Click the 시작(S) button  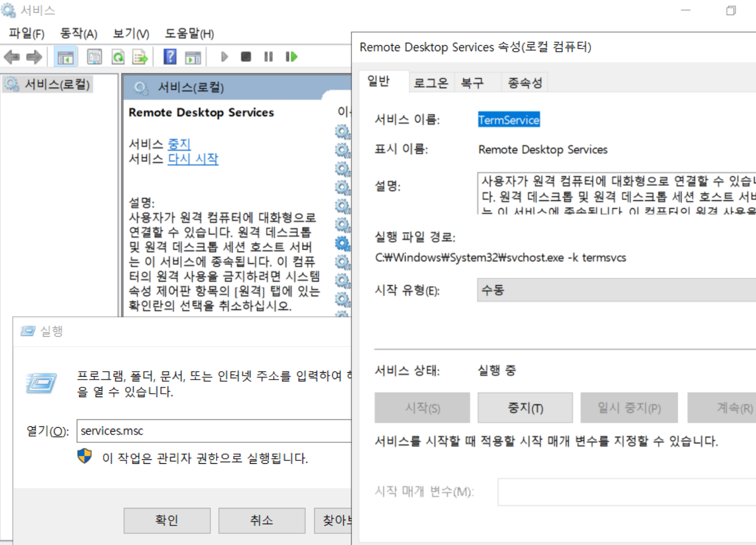point(422,408)
